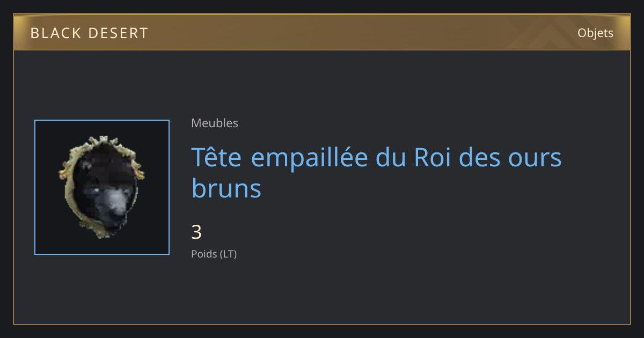Select the Meubles category label
644x338 pixels.
215,123
